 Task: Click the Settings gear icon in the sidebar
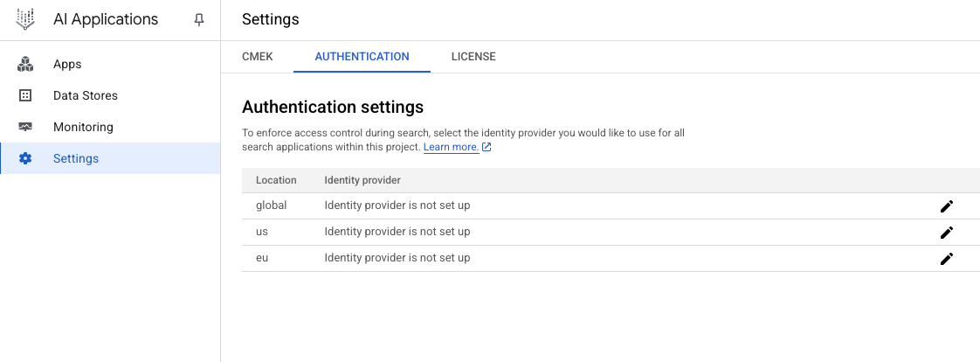pos(25,159)
